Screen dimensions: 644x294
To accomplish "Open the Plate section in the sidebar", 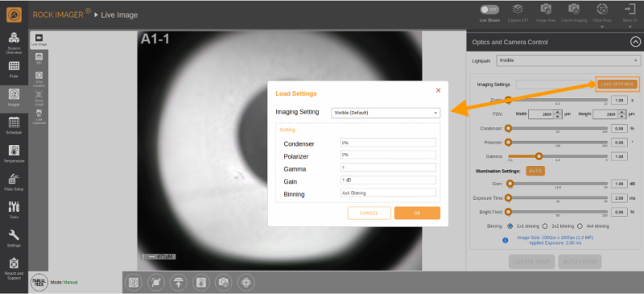I will (x=14, y=69).
